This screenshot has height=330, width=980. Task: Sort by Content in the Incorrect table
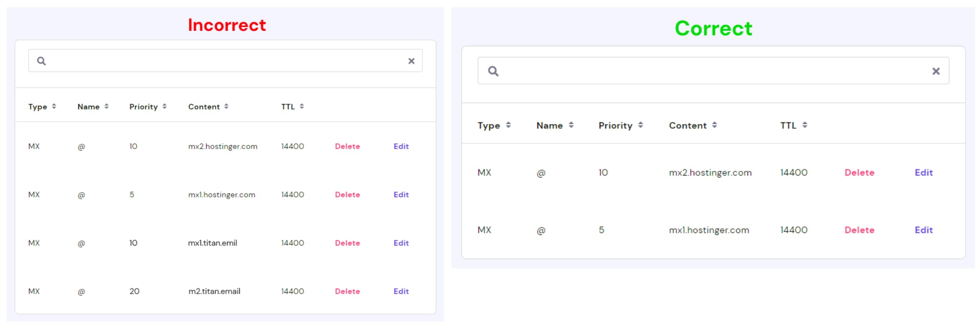(x=208, y=107)
